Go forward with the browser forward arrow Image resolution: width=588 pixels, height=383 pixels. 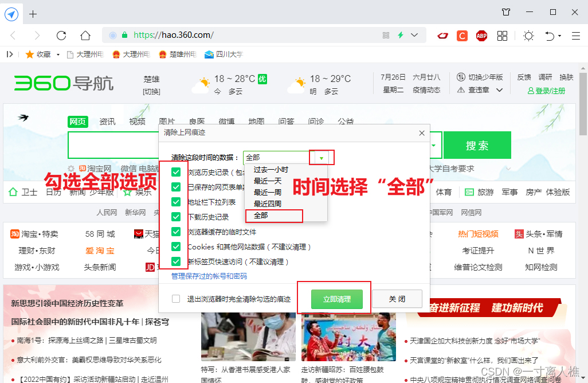(x=37, y=36)
